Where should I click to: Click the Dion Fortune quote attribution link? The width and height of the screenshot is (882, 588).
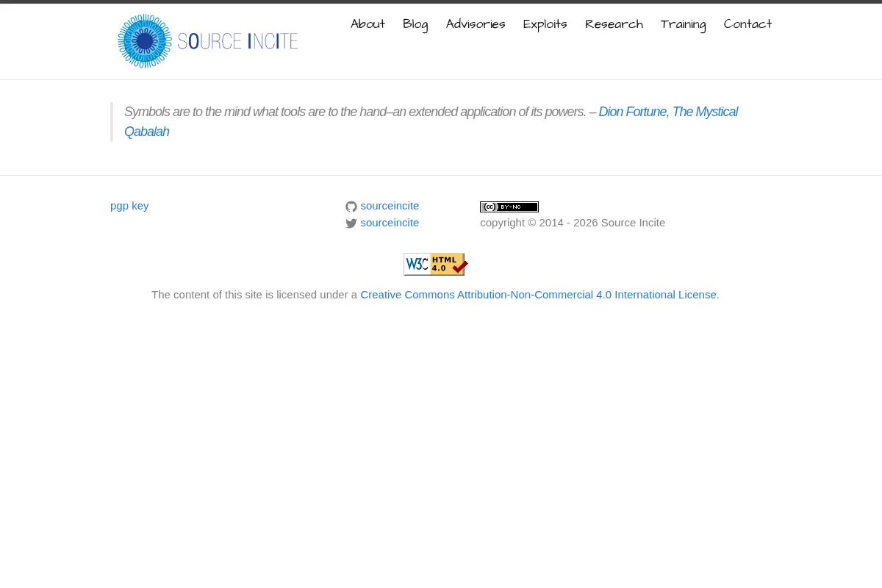click(668, 112)
